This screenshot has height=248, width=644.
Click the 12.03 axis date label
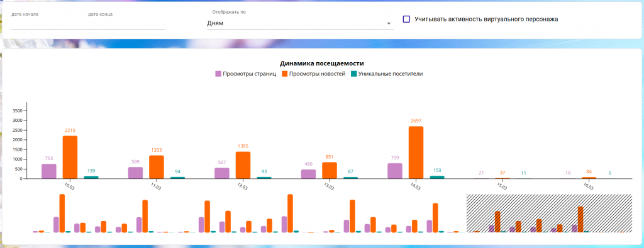243,186
